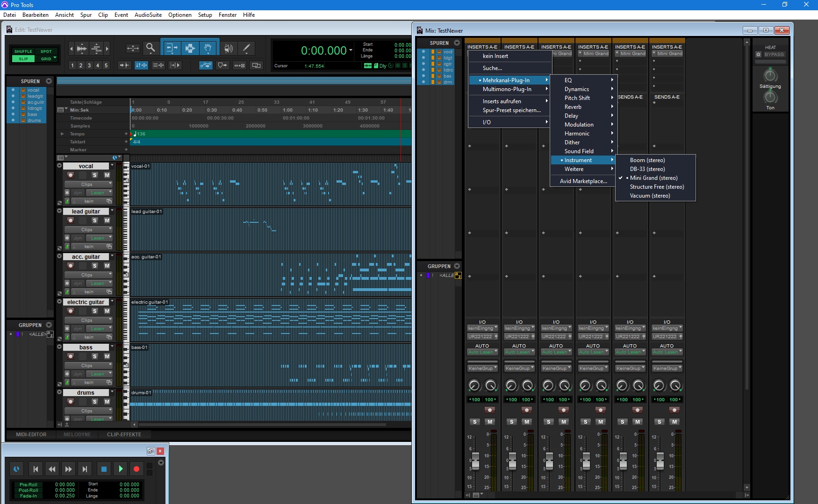Image resolution: width=818 pixels, height=504 pixels.
Task: Choose Boom (stereo) instrument plug-in
Action: (655, 160)
